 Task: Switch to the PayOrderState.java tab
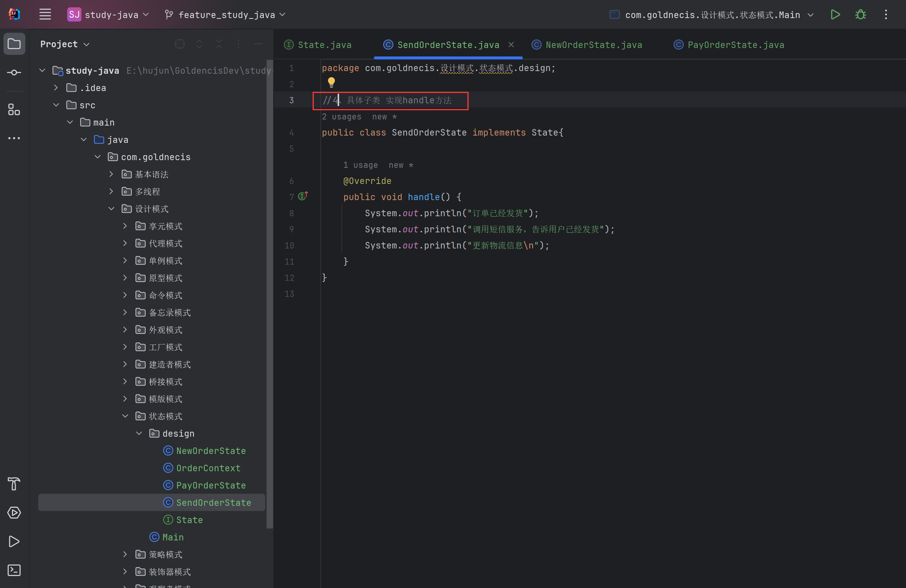pyautogui.click(x=729, y=45)
